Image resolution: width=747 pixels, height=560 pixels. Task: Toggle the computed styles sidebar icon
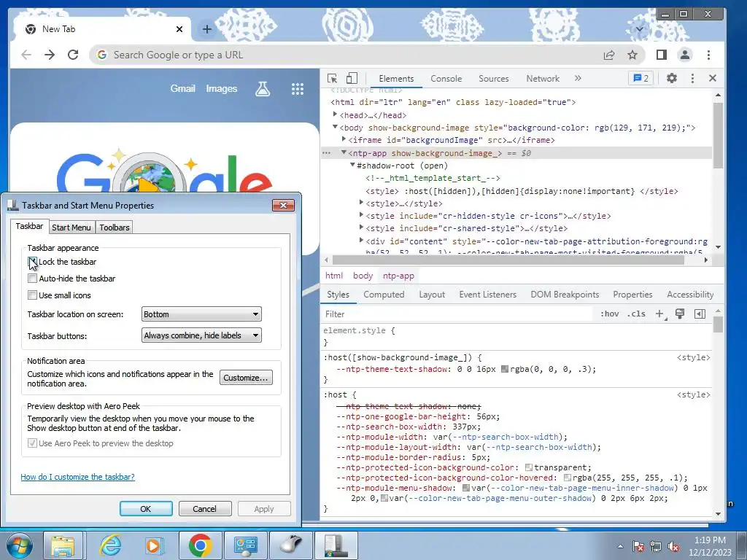[700, 314]
